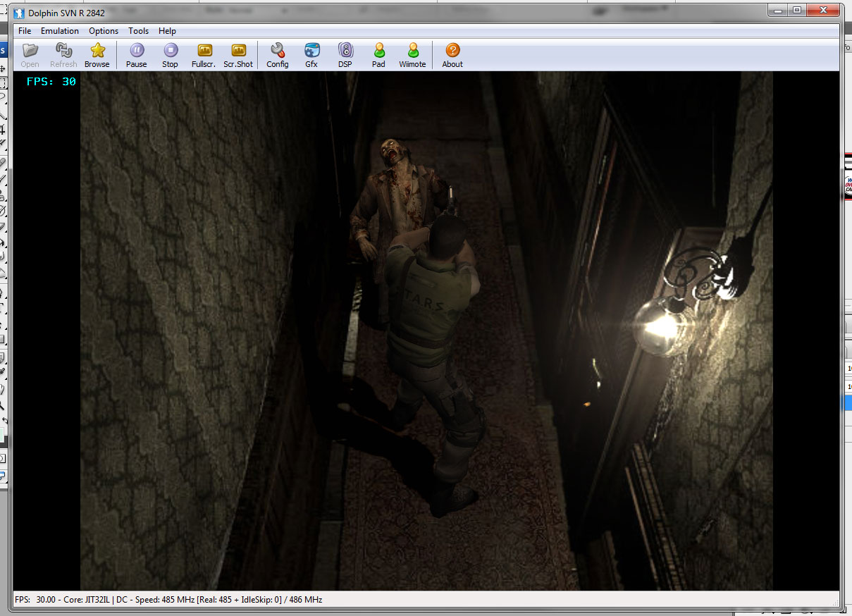The width and height of the screenshot is (852, 616).
Task: Open Pad controller settings
Action: point(379,55)
